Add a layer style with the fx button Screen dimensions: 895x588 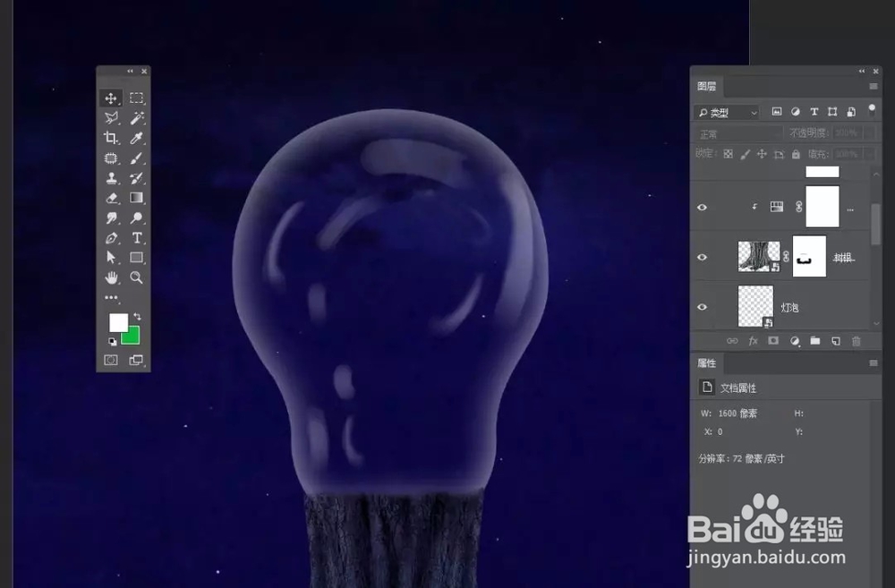coord(752,340)
